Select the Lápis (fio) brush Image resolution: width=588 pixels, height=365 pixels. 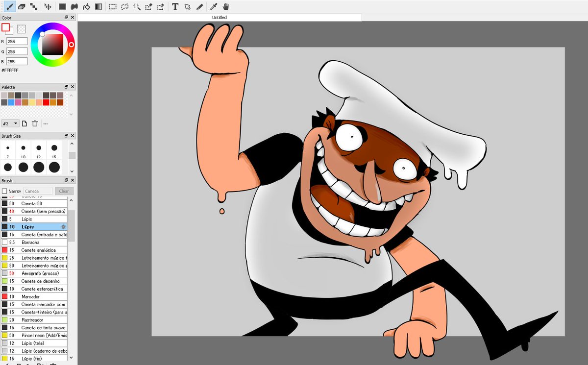point(33,359)
